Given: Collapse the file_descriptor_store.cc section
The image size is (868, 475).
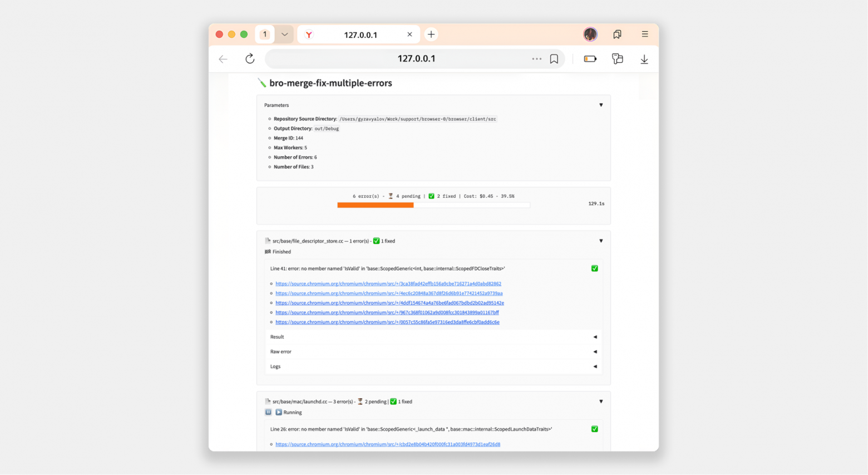Looking at the screenshot, I should point(601,241).
